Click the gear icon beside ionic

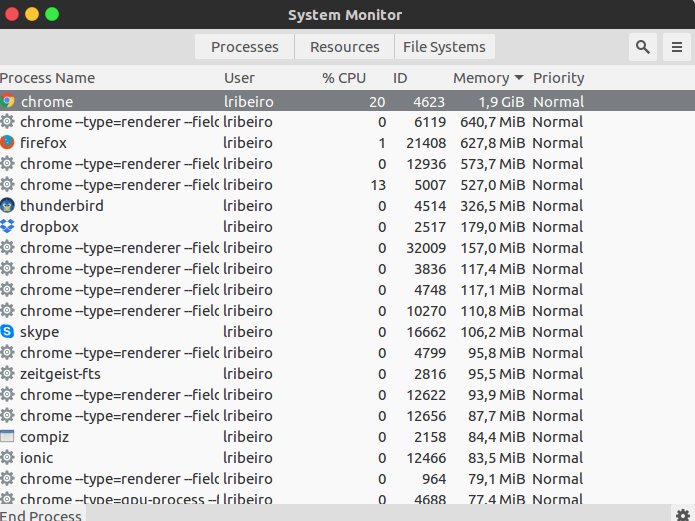tap(7, 457)
